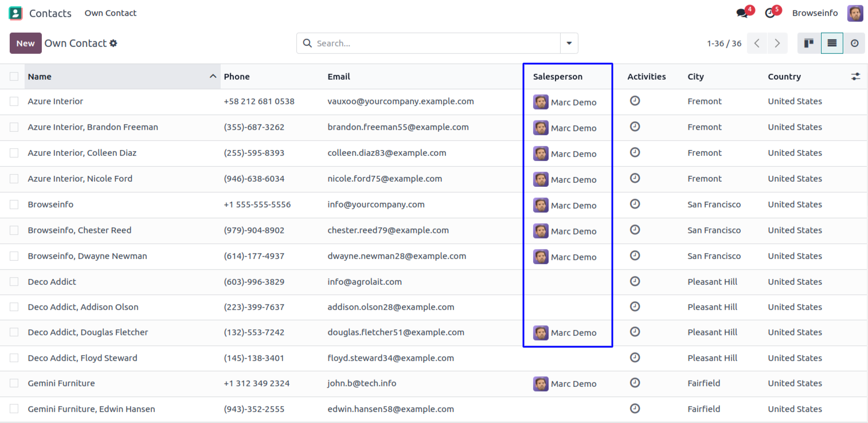
Task: Open the activities clock notification icon
Action: (770, 13)
